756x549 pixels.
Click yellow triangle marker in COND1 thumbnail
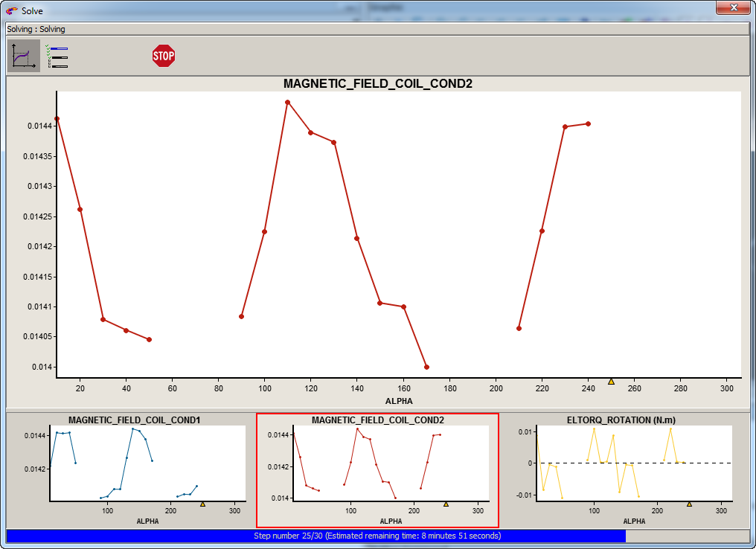click(x=202, y=504)
